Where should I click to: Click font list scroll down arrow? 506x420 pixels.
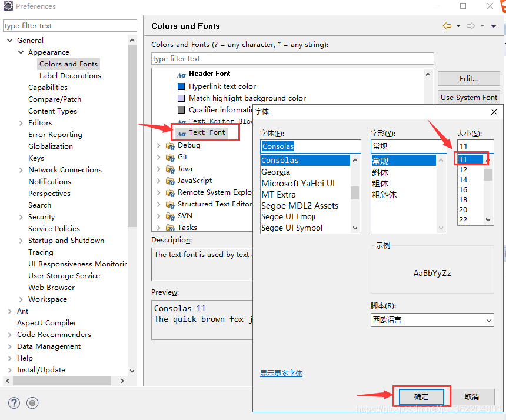355,228
